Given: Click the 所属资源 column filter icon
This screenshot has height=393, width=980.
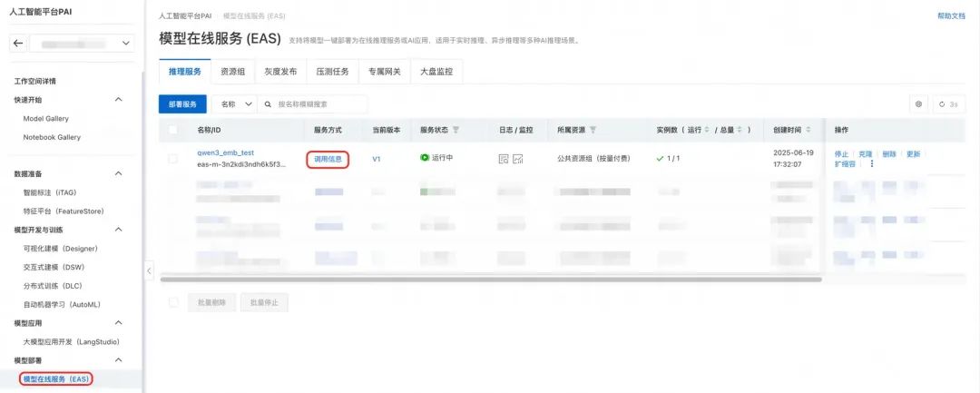Looking at the screenshot, I should (x=593, y=130).
